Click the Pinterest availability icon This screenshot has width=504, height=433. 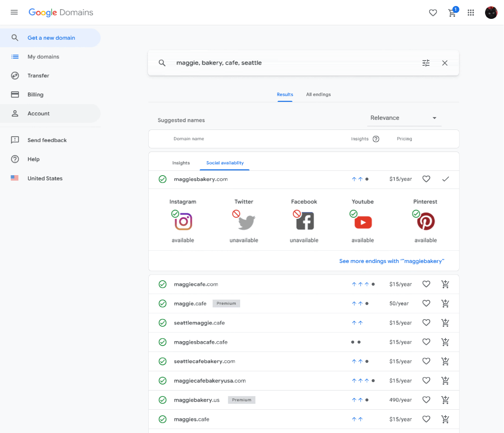tap(425, 221)
